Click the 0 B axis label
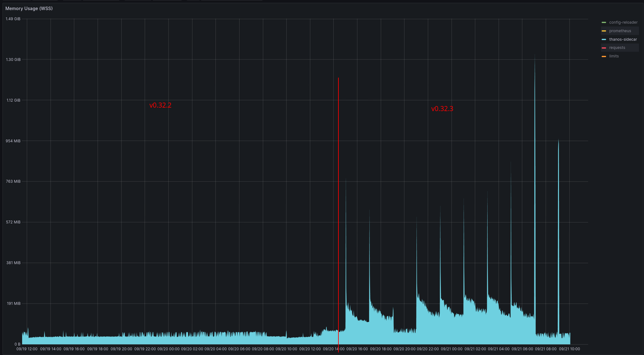 pyautogui.click(x=17, y=345)
